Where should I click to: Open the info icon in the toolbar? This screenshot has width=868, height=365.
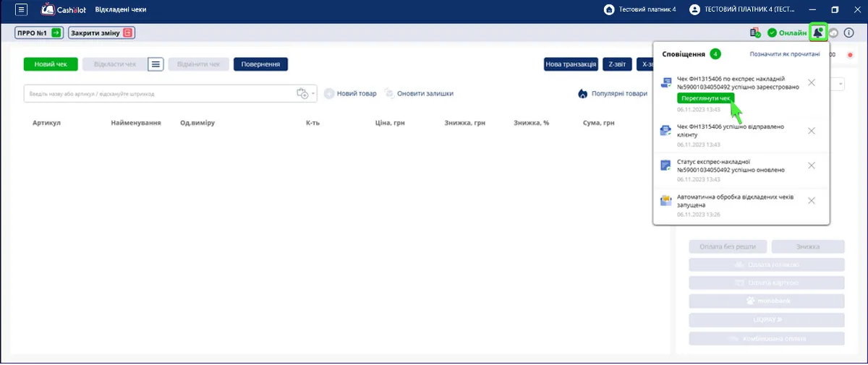pyautogui.click(x=849, y=33)
